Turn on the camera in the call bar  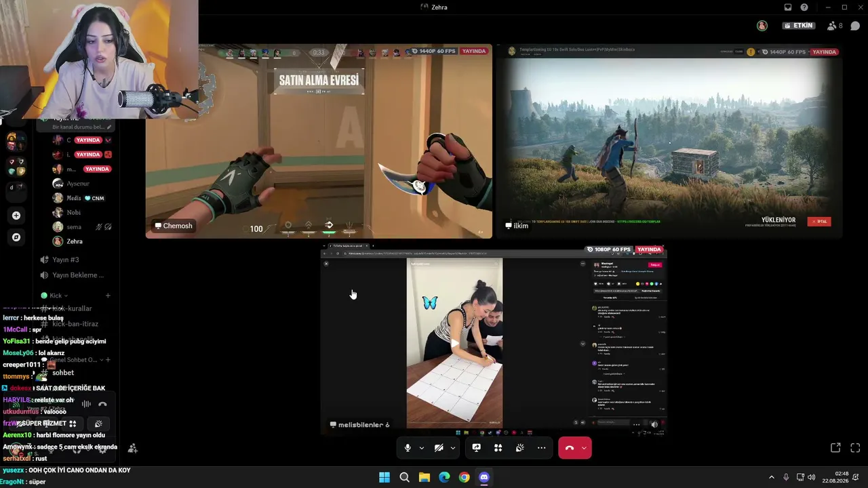coord(439,448)
